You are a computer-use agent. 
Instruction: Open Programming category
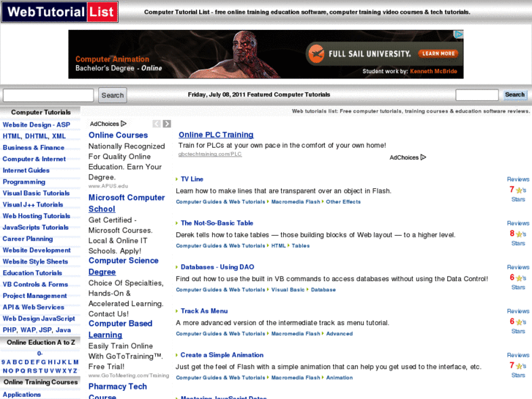[x=23, y=182]
